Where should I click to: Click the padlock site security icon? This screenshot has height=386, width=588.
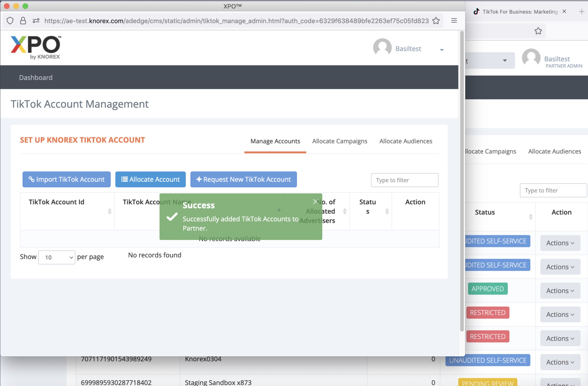[x=23, y=21]
